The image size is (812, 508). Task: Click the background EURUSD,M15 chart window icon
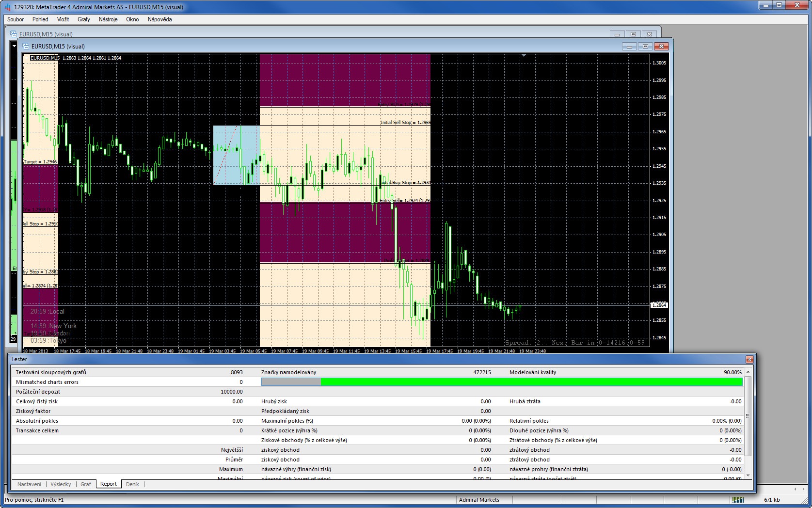(x=14, y=34)
